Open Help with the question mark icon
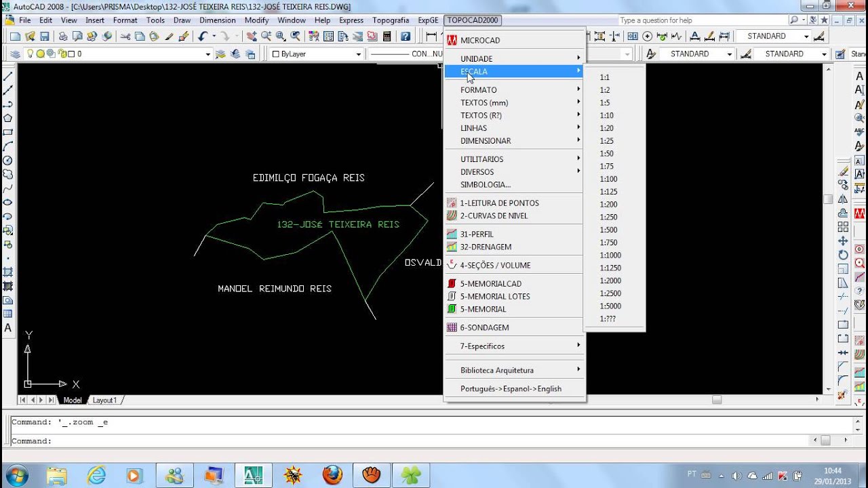Image resolution: width=868 pixels, height=488 pixels. point(406,37)
